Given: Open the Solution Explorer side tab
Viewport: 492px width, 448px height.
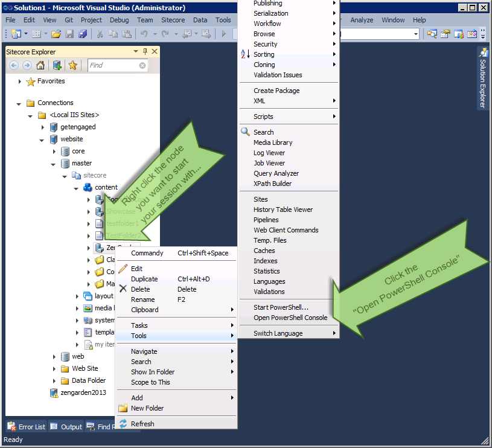Looking at the screenshot, I should pos(483,78).
